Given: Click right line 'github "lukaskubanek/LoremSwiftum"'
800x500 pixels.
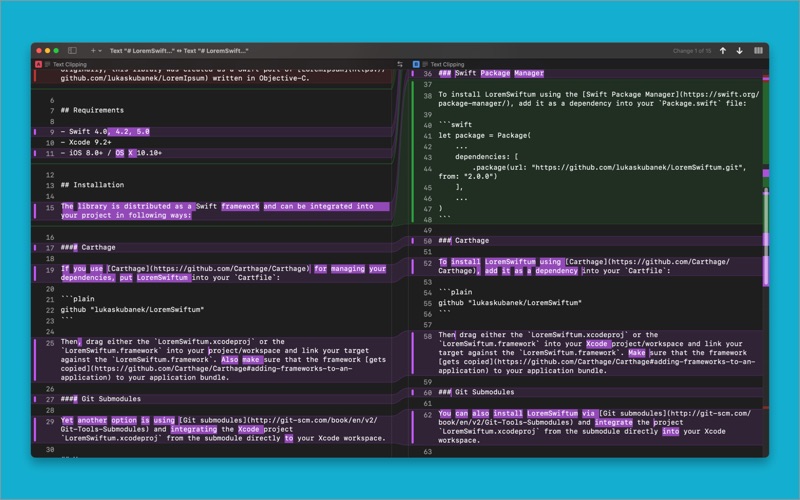Looking at the screenshot, I should 510,303.
